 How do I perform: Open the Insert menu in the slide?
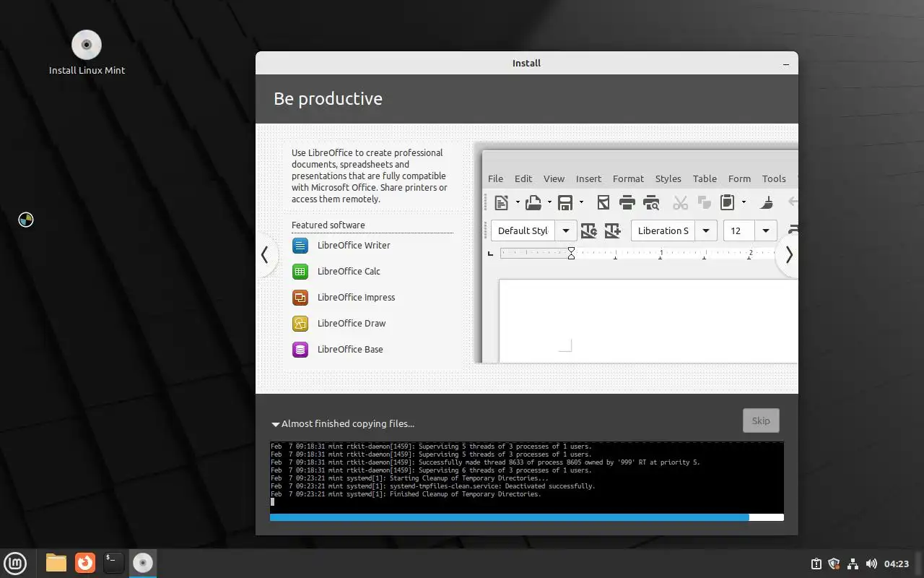[x=588, y=178]
